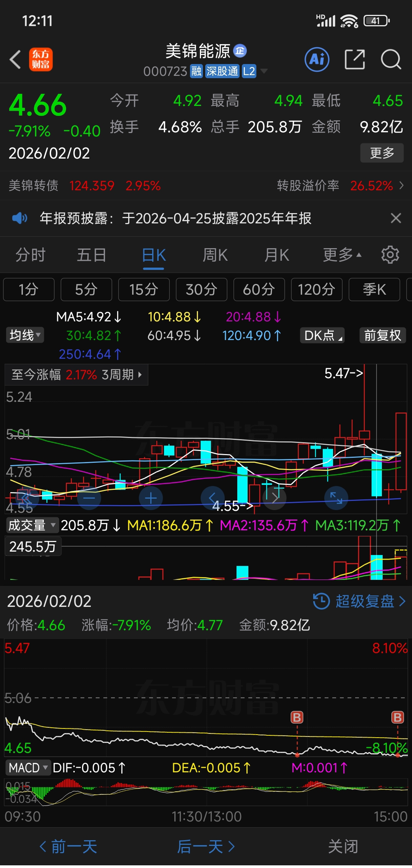Open the DK点 selector

(x=322, y=335)
